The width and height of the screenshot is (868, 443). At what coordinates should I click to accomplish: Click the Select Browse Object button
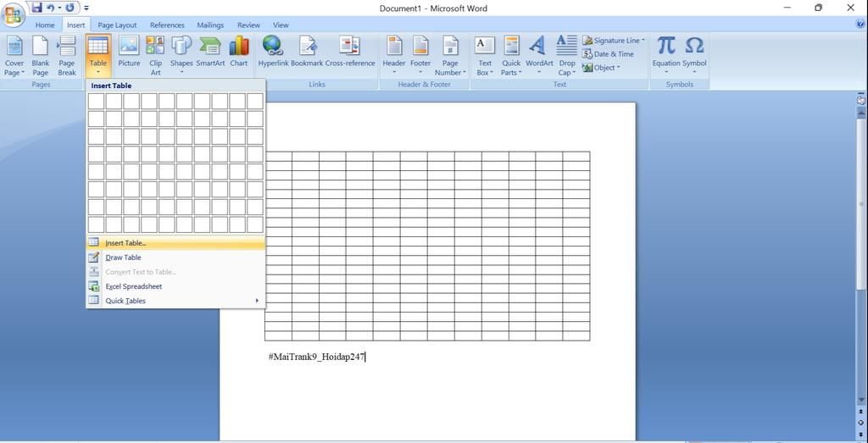(x=861, y=423)
